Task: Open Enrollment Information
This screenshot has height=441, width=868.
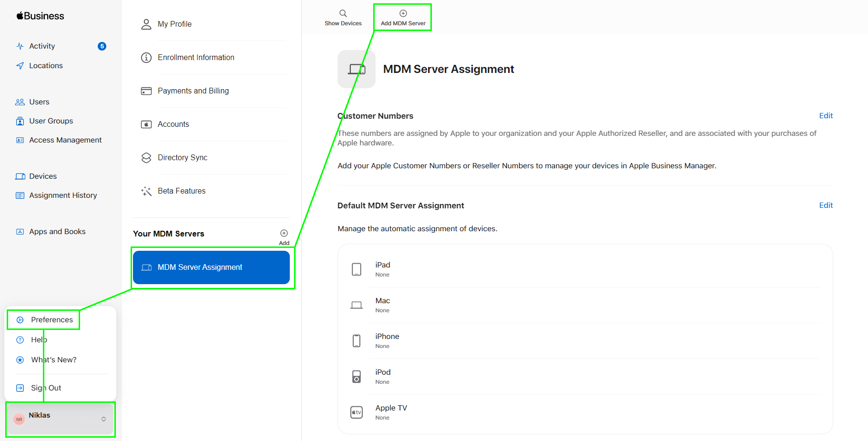Action: coord(195,58)
